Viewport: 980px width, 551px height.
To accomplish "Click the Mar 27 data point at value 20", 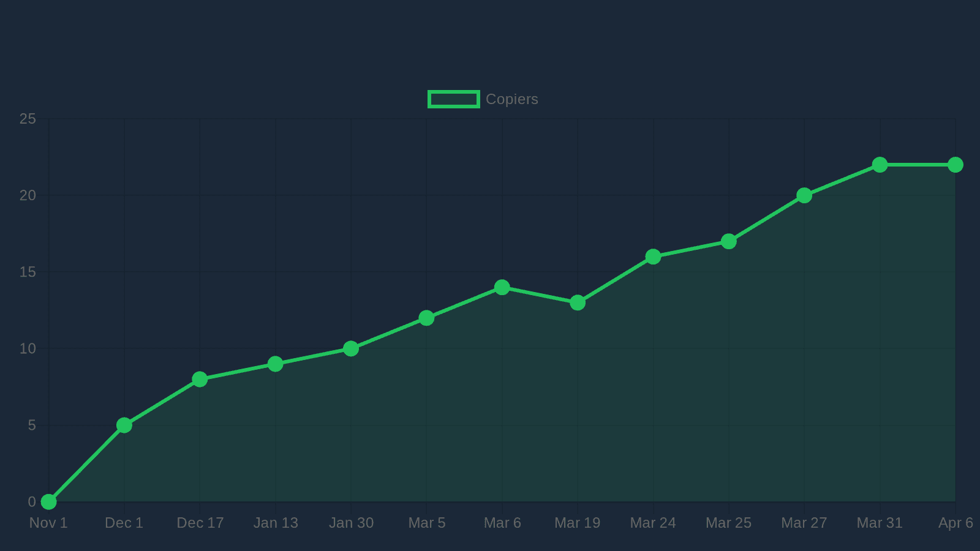I will pos(804,195).
